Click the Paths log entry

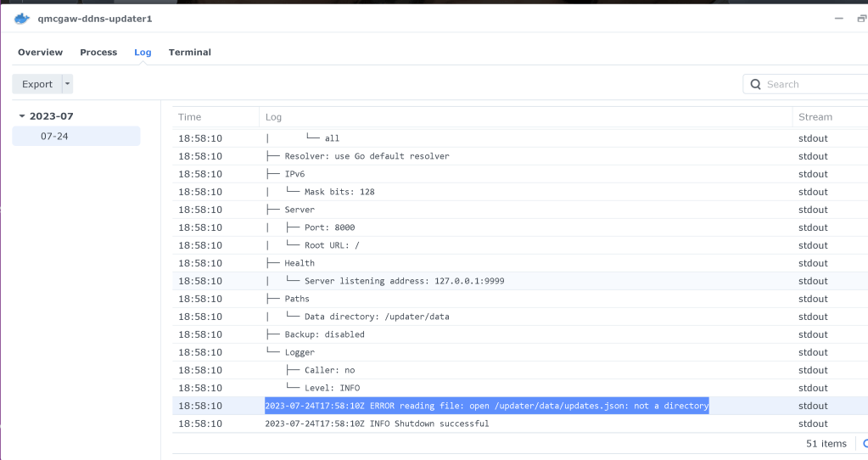click(x=520, y=299)
